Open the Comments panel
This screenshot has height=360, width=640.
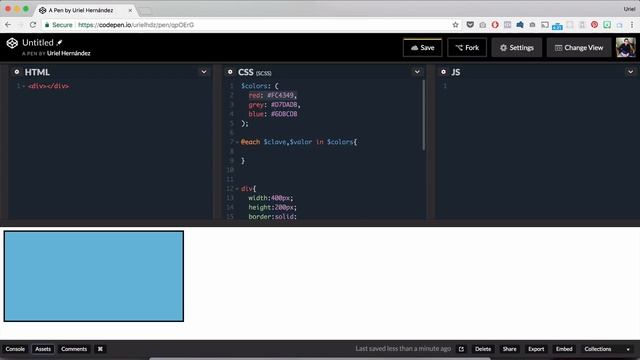click(x=74, y=349)
